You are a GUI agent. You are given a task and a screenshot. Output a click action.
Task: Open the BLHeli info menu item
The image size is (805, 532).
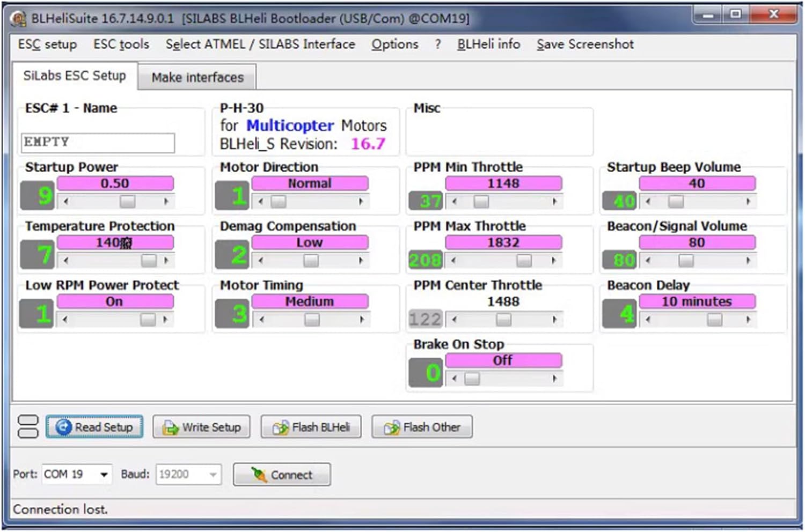[488, 44]
